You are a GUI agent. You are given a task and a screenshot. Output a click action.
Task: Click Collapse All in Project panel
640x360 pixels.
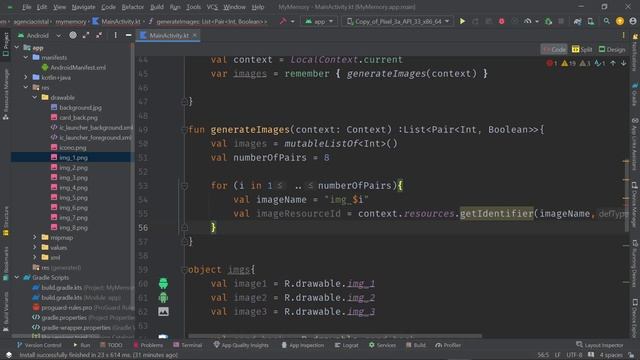[99, 36]
